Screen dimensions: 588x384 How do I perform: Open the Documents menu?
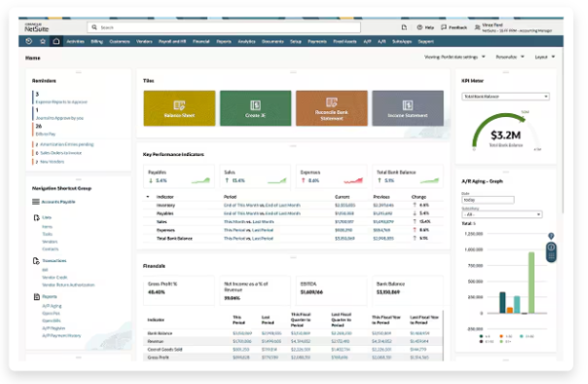[x=273, y=41]
